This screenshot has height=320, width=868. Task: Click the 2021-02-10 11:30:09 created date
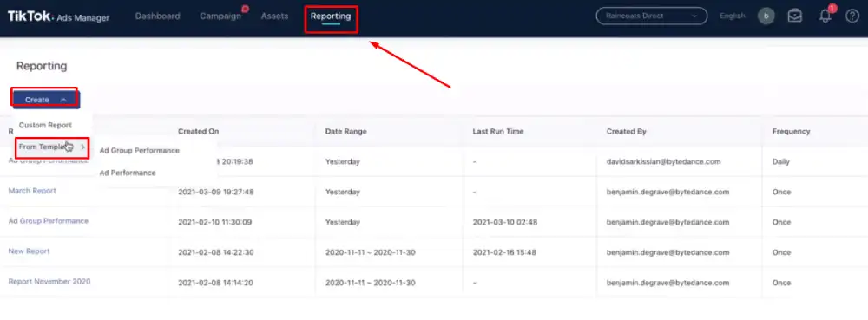(x=214, y=222)
